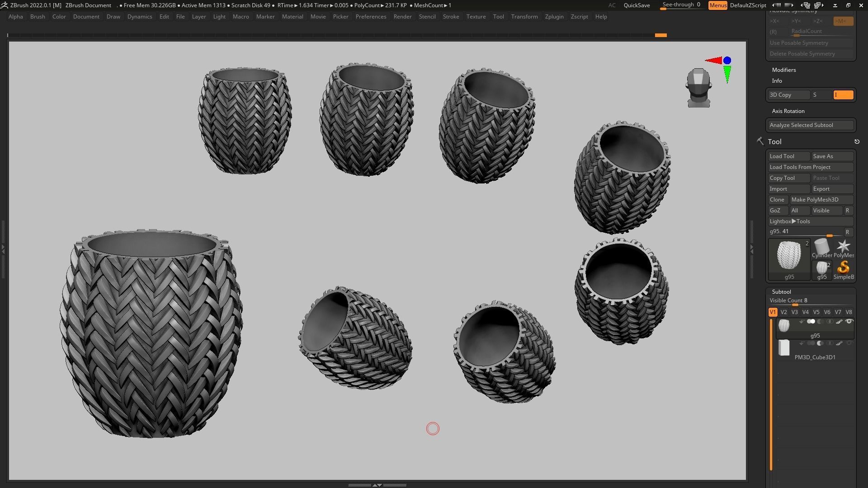Screen dimensions: 868x488
Task: Click the previous UI colors icon
Action: [776, 5]
